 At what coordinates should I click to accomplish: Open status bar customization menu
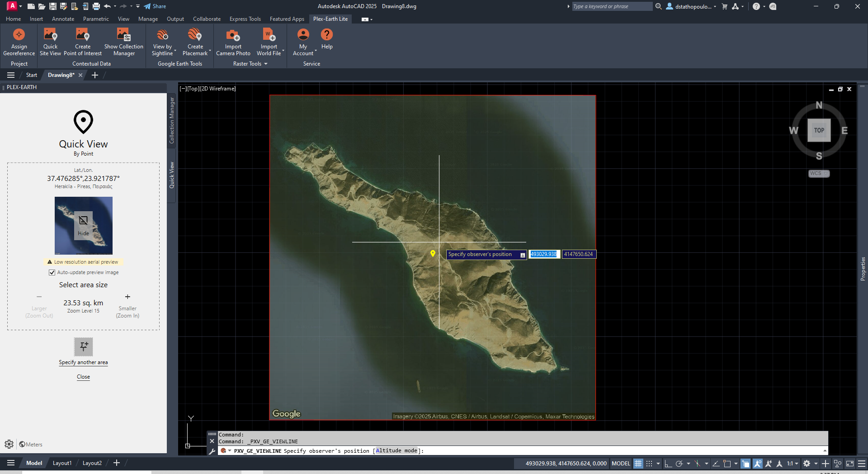862,463
